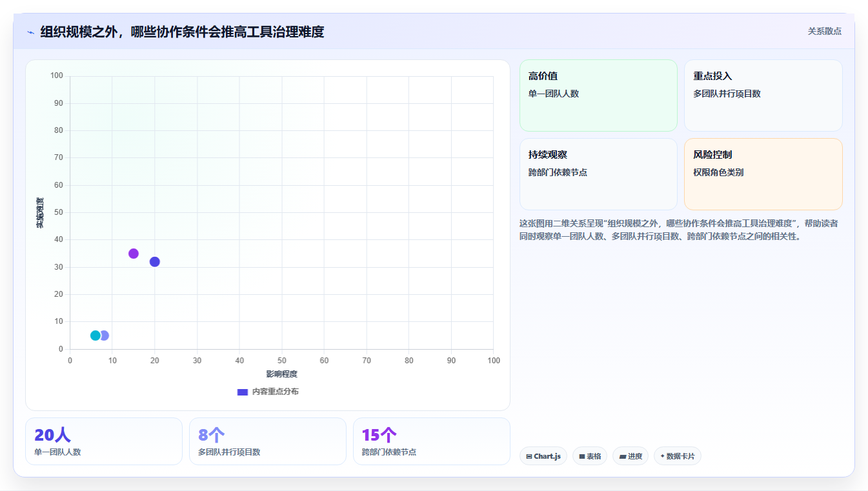
Task: Click the icon inside the Chart.js chip
Action: (529, 456)
